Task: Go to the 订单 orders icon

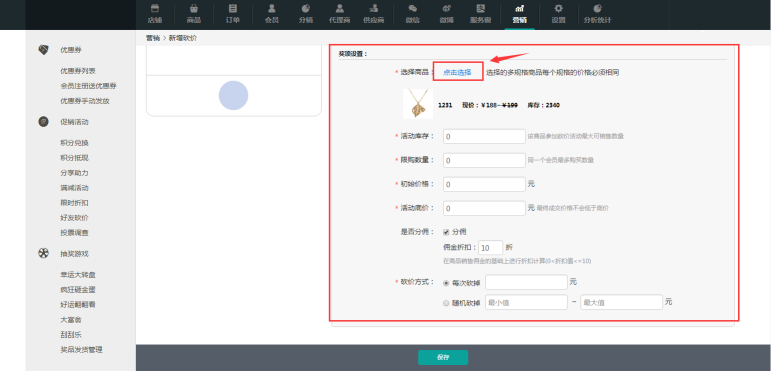Action: tap(233, 8)
